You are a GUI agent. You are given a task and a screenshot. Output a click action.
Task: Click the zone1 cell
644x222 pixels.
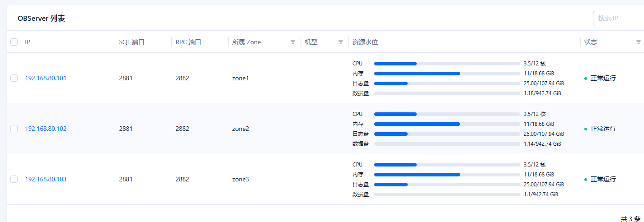coord(240,78)
